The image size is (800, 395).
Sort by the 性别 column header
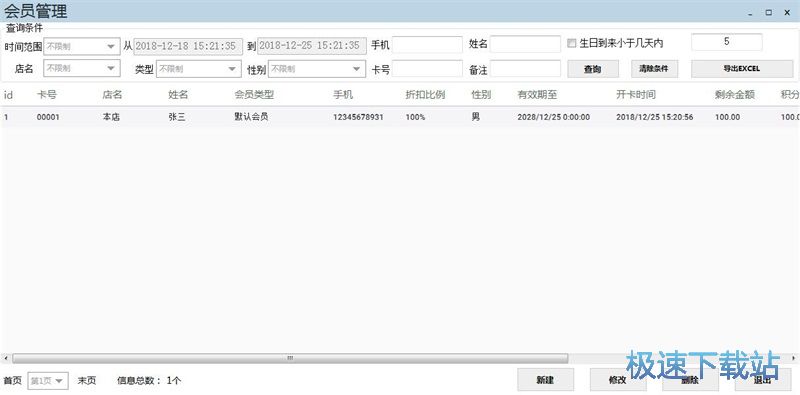[481, 95]
